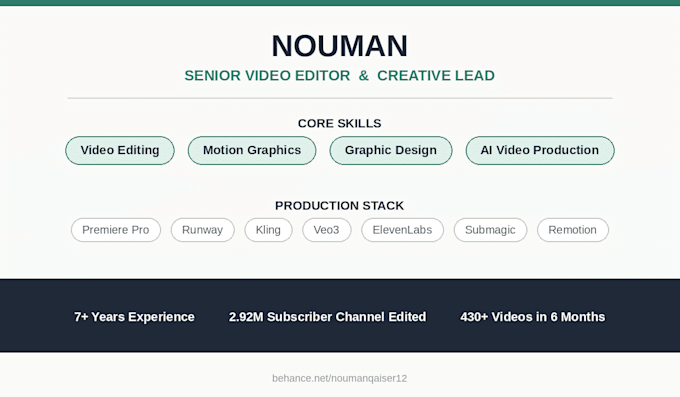The height and width of the screenshot is (397, 680).
Task: Select the AI Video Production pill
Action: click(540, 150)
